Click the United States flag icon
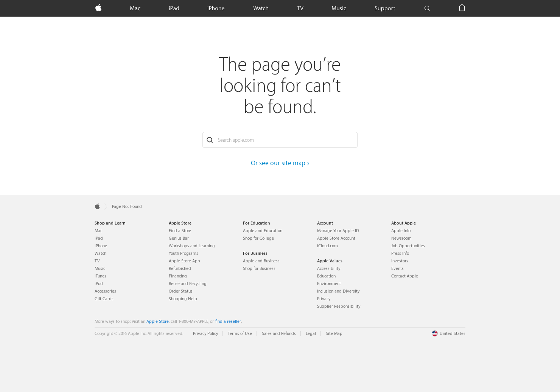 pos(435,333)
